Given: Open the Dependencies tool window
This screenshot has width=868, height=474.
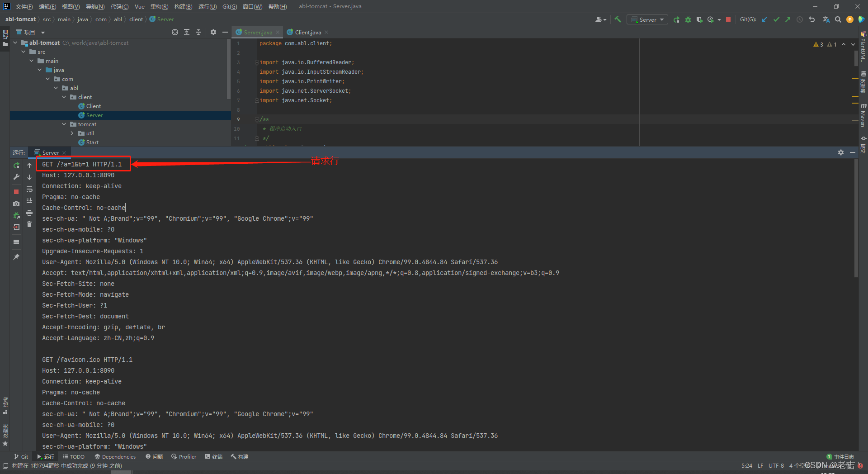Looking at the screenshot, I should click(x=115, y=456).
